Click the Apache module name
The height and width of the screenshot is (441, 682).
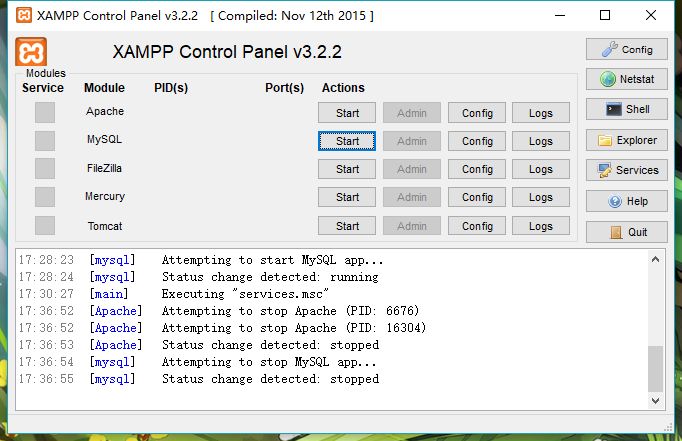click(105, 111)
